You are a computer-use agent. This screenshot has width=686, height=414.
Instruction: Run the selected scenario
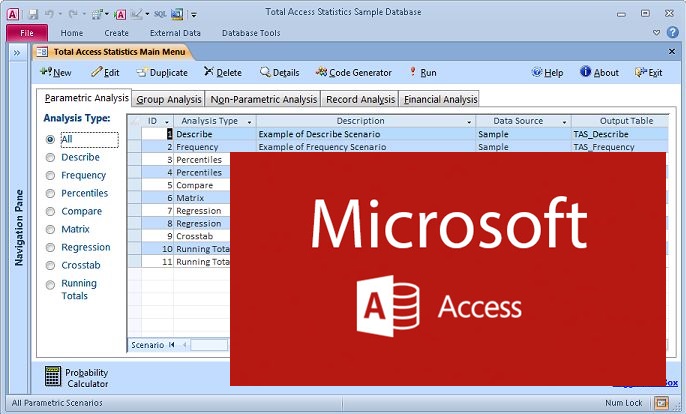point(423,72)
